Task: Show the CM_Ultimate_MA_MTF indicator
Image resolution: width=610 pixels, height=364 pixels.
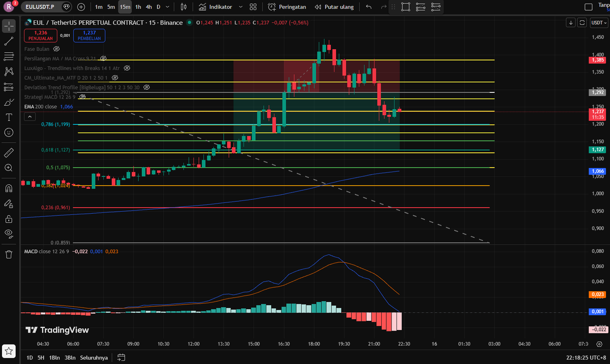Action: (114, 78)
